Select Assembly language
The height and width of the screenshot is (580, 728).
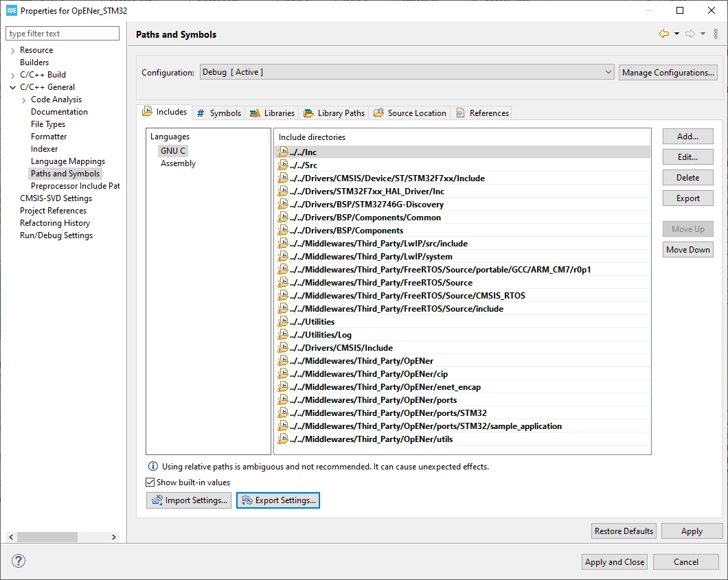(179, 163)
